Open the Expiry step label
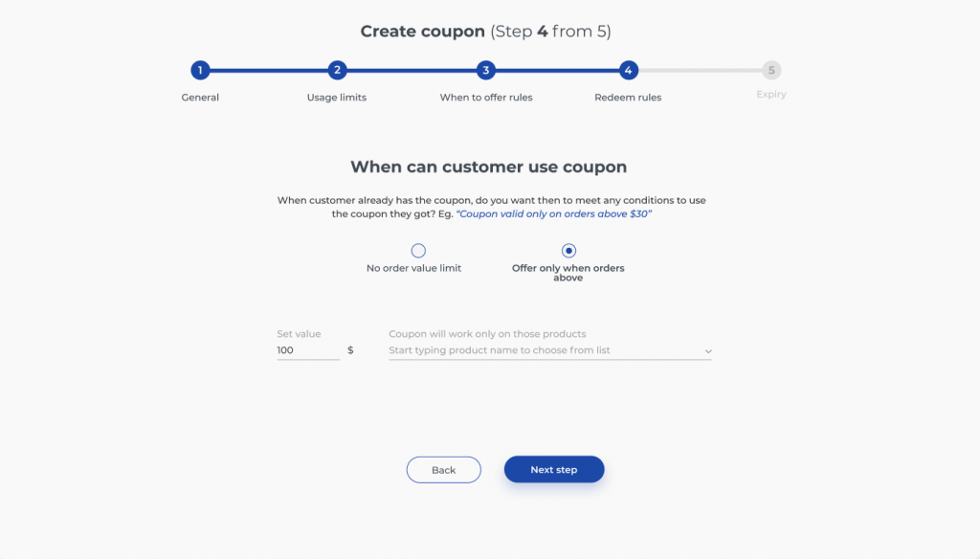 (771, 95)
